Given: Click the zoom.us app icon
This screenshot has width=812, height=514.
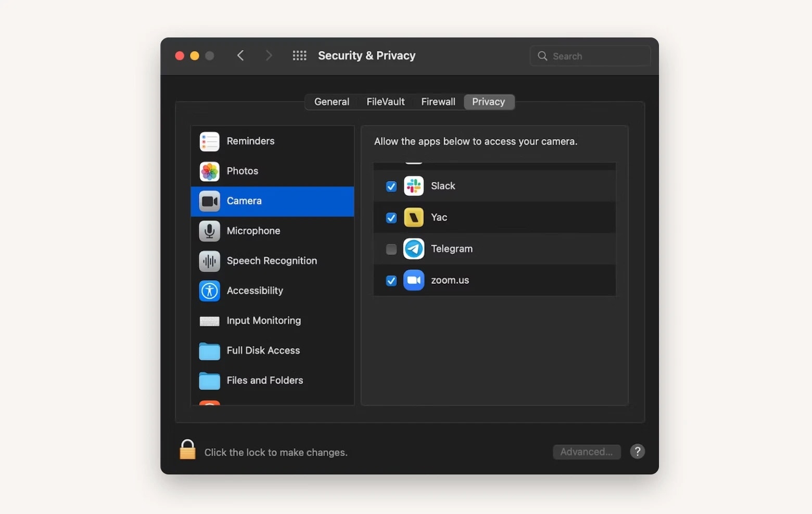Looking at the screenshot, I should click(x=414, y=280).
